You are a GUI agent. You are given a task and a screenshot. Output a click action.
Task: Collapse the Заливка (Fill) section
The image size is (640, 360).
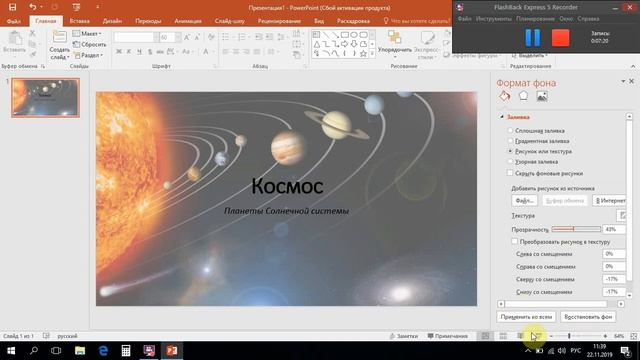tap(502, 117)
